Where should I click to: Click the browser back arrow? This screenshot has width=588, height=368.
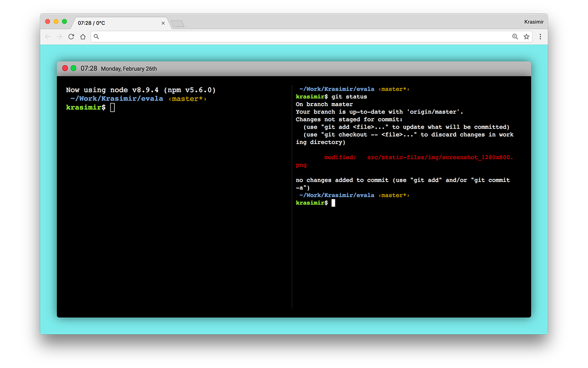48,37
